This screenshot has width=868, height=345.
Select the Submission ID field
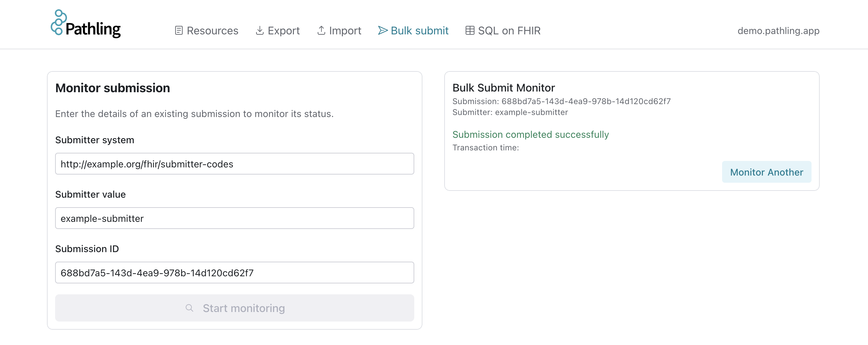click(234, 272)
